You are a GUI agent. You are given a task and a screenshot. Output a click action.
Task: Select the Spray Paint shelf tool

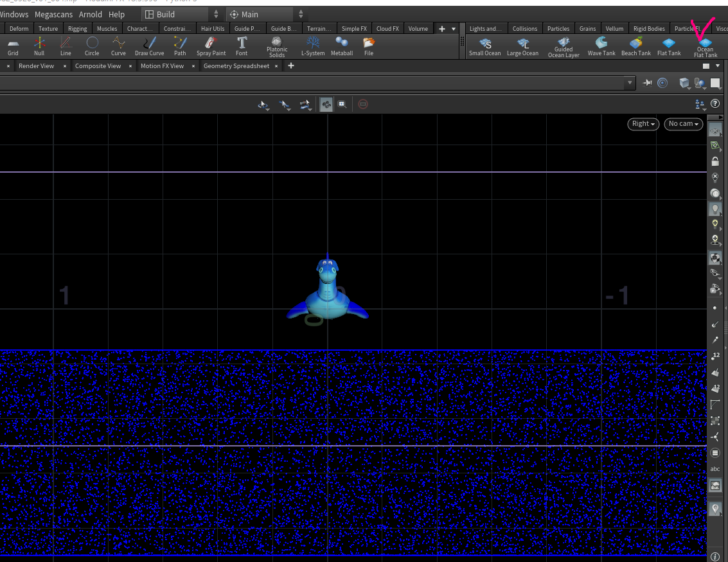tap(211, 46)
